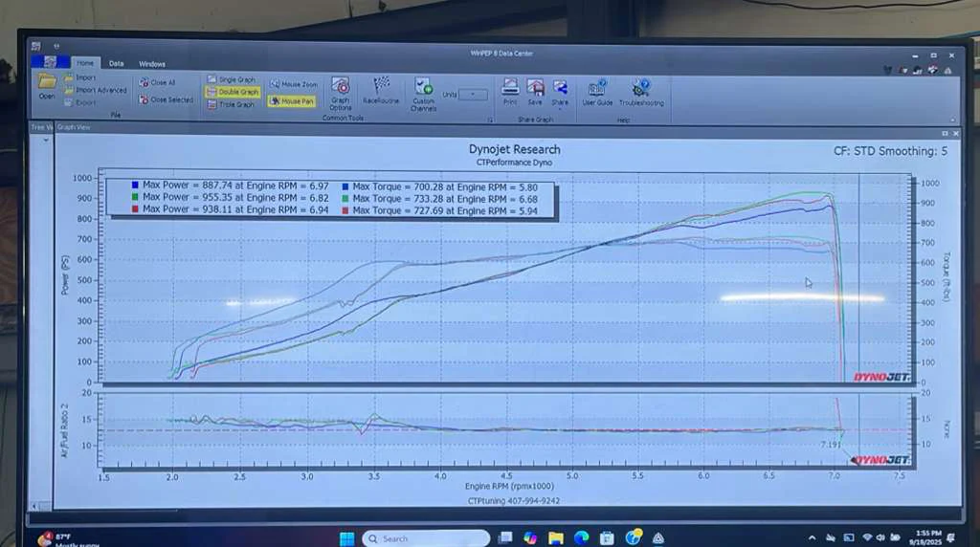Expand the tree view side panel arrow

click(46, 141)
